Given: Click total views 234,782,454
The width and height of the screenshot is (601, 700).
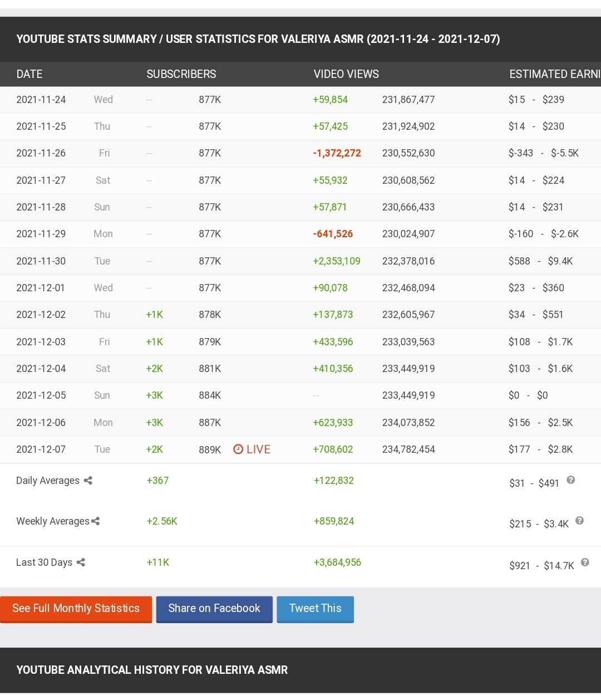Looking at the screenshot, I should [x=408, y=449].
